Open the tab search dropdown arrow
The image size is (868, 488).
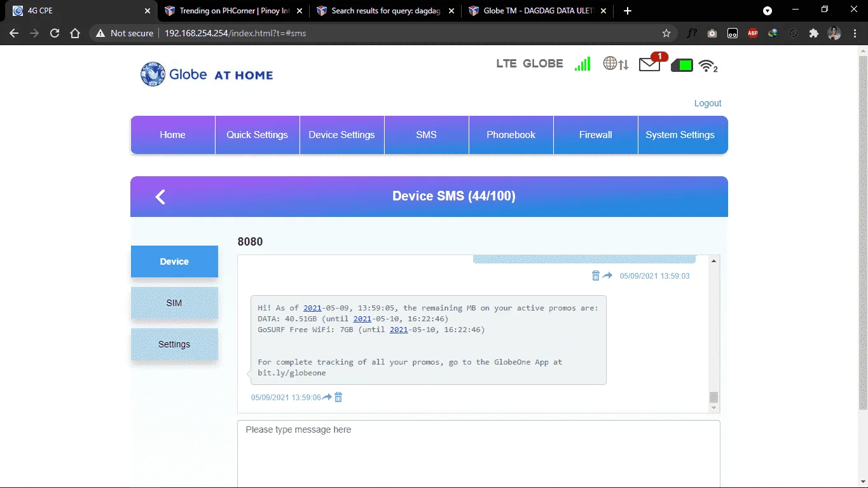768,11
